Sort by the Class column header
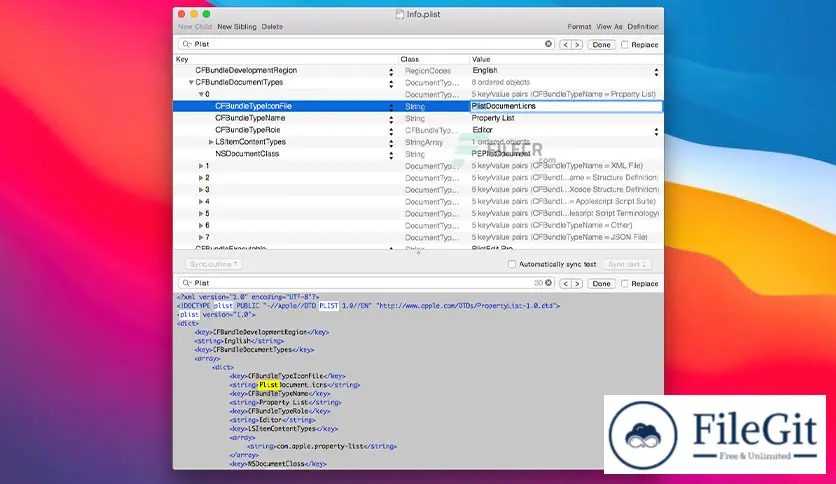 (x=434, y=59)
